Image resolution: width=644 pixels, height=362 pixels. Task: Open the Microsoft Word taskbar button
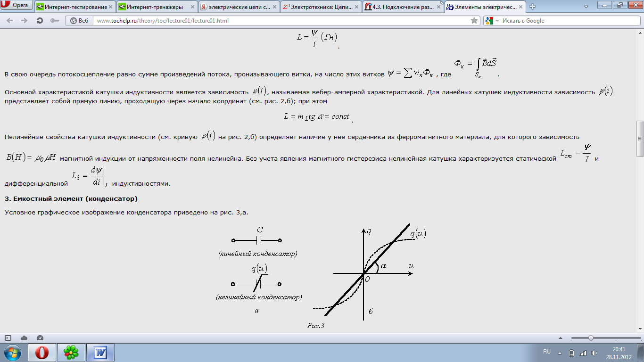[x=101, y=352]
